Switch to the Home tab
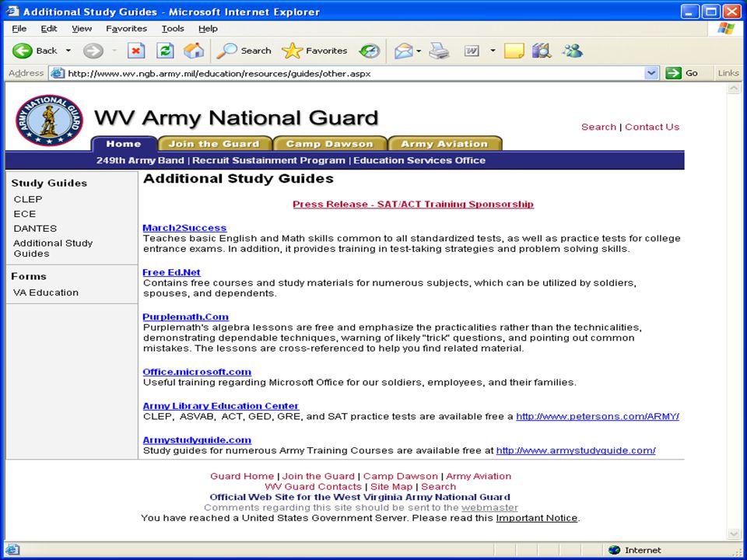The width and height of the screenshot is (747, 560). pyautogui.click(x=124, y=144)
